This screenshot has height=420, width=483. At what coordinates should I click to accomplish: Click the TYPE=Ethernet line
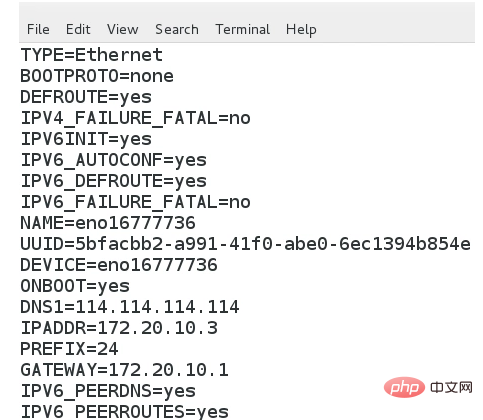pos(92,55)
